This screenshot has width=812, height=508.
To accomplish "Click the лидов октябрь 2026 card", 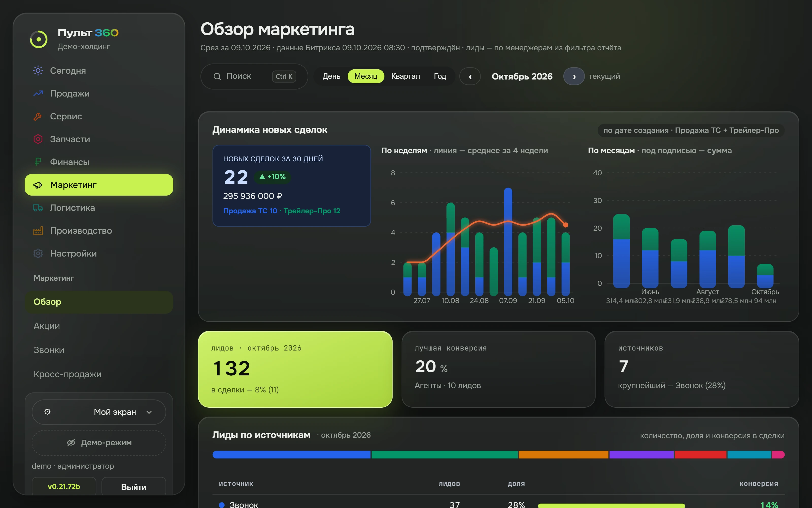I will tap(295, 369).
